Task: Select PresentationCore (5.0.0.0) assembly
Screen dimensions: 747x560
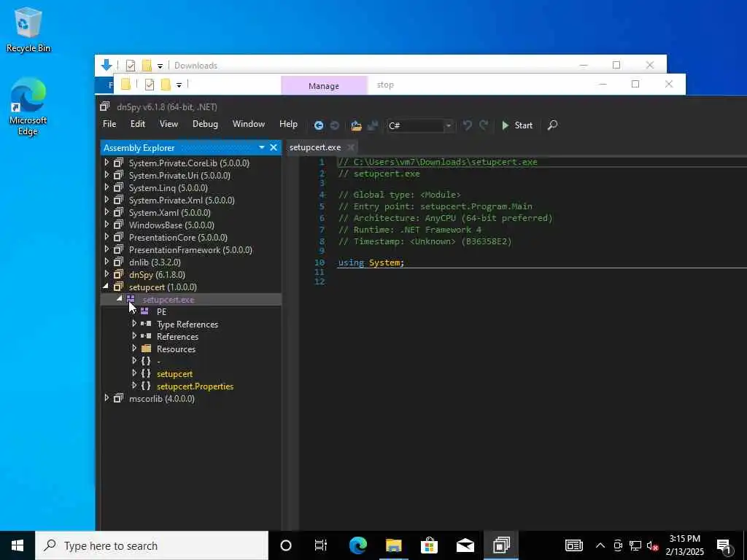Action: click(x=178, y=238)
